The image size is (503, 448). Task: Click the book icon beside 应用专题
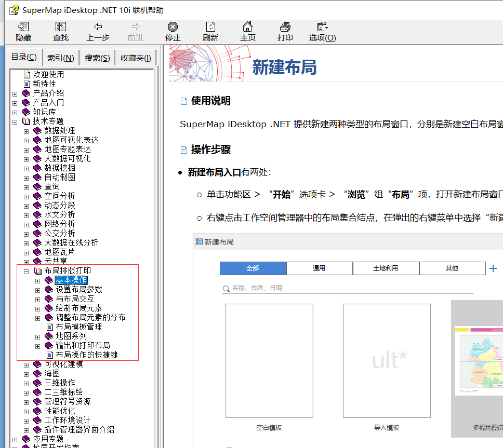(x=26, y=439)
